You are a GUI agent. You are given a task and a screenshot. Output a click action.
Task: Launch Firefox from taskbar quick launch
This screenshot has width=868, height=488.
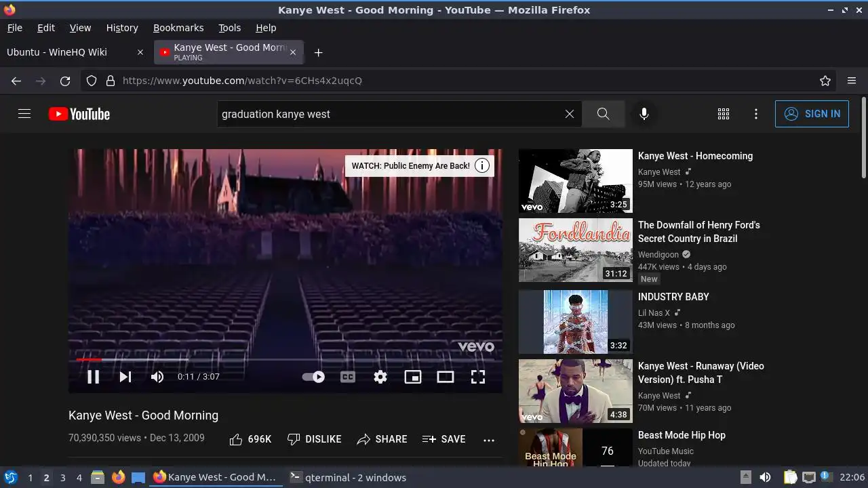pos(118,477)
